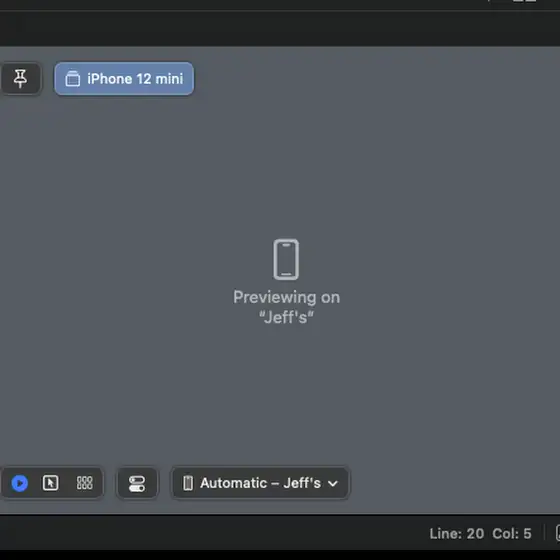Toggle the pin preview icon
Viewport: 560px width, 560px height.
click(x=20, y=79)
